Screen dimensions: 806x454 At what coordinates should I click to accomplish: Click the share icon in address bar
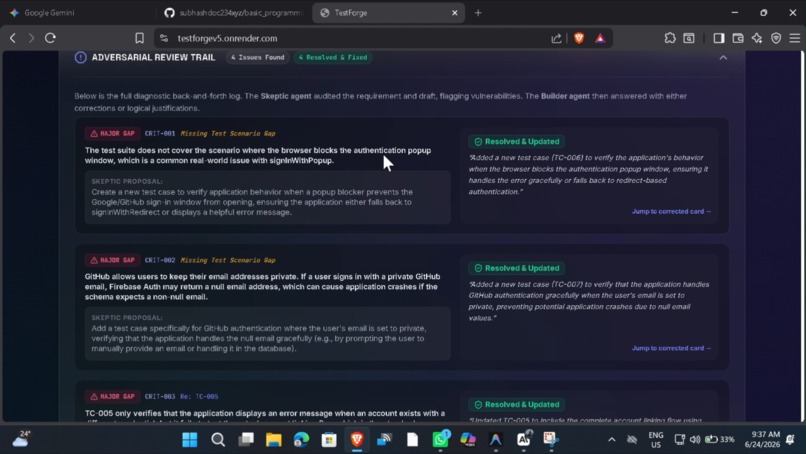click(556, 38)
